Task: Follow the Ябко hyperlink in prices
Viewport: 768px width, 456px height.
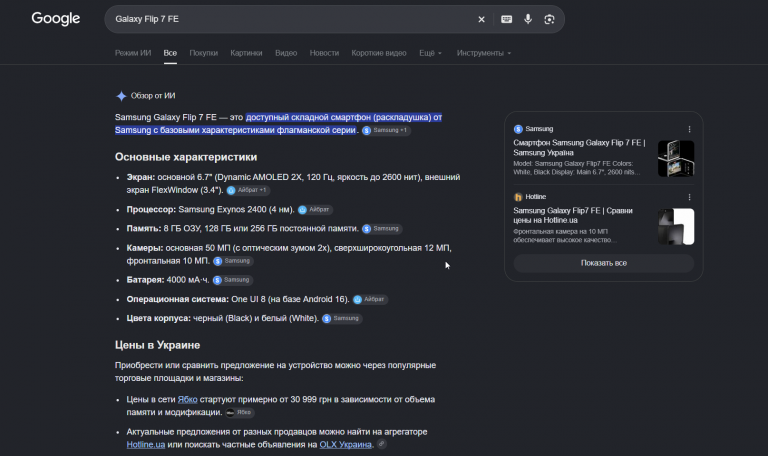Action: pos(187,400)
